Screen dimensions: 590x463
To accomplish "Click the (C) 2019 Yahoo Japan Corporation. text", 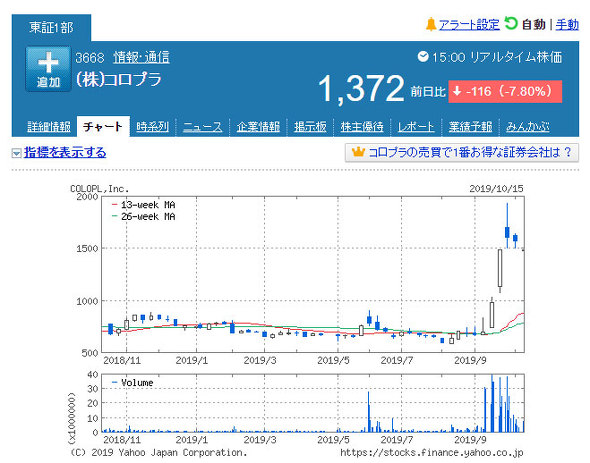I will click(158, 452).
